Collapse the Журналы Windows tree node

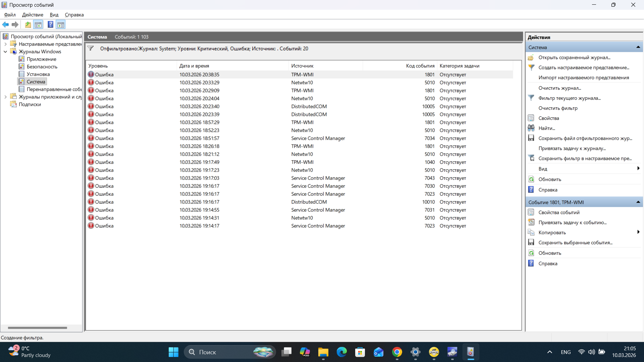[x=5, y=52]
